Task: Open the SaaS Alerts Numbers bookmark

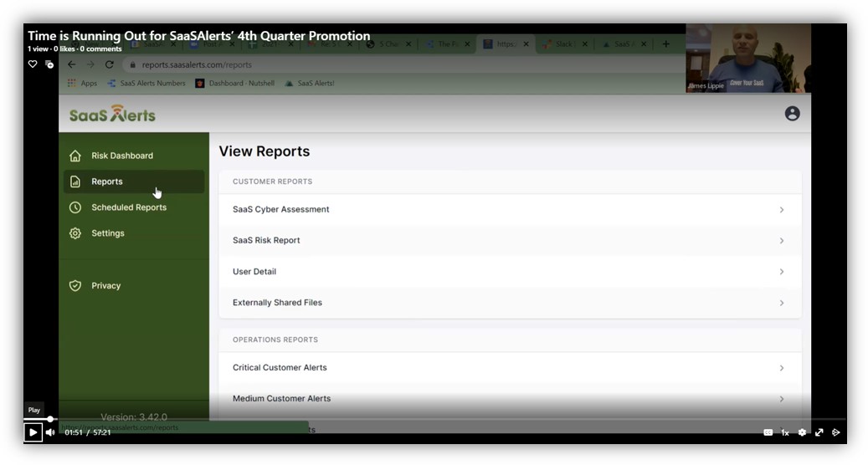Action: point(146,83)
